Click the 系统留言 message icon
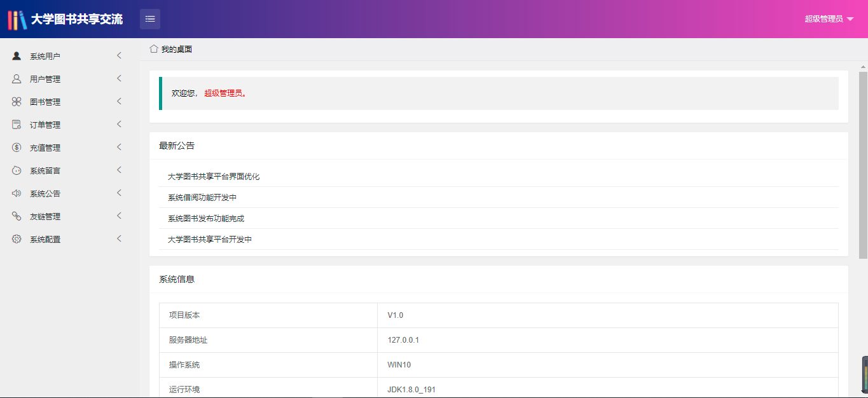Viewport: 868px width, 398px height. click(x=17, y=170)
